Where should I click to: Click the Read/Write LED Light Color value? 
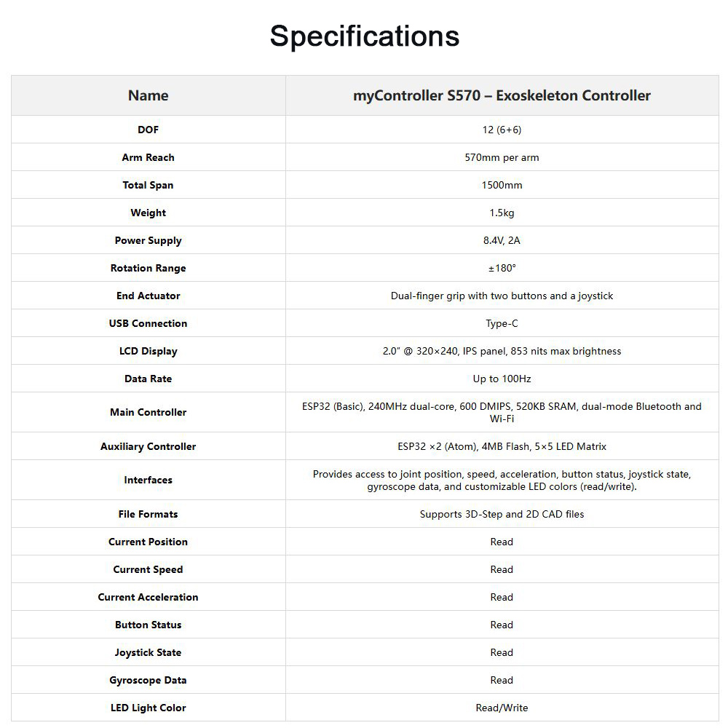(x=502, y=708)
